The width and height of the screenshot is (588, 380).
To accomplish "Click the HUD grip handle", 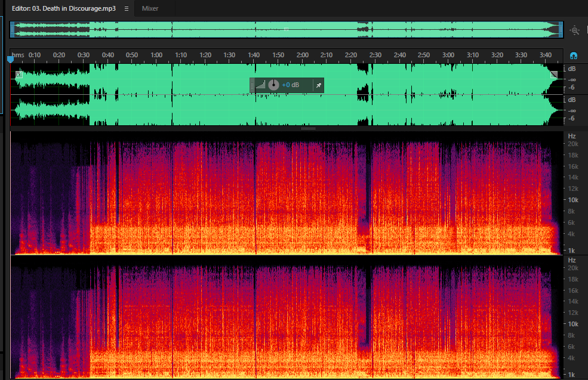I will click(252, 85).
